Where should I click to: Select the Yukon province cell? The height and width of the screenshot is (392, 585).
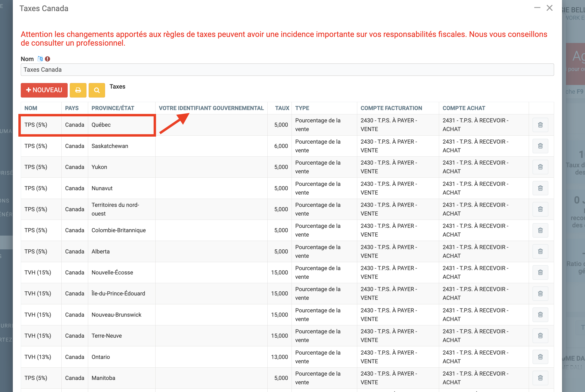(99, 167)
